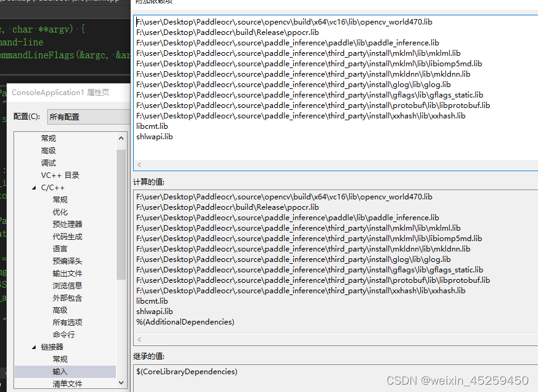This screenshot has height=392, width=538.
Task: Click opencv_world470.lib line in edit box
Action: pos(284,22)
